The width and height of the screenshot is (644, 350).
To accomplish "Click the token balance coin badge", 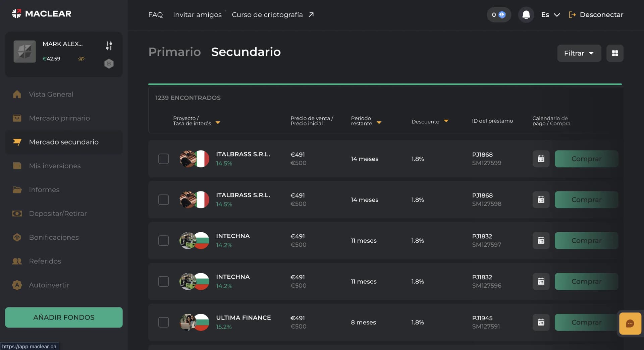I will point(499,15).
